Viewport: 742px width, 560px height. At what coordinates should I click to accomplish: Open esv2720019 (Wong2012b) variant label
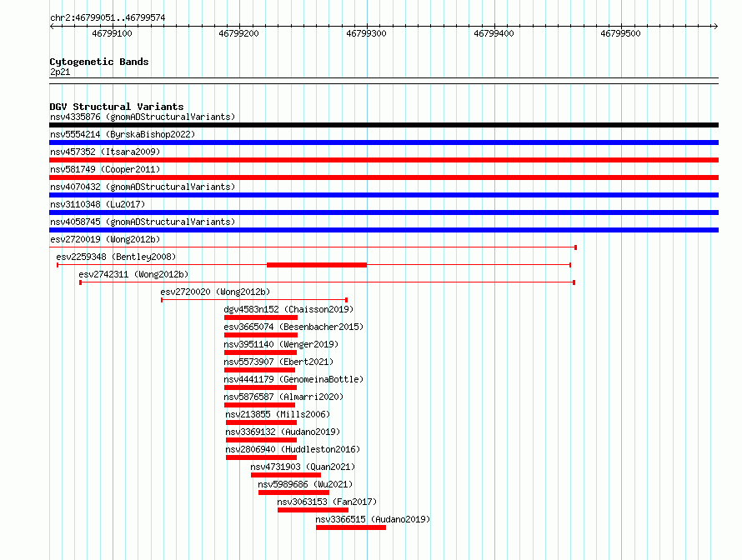(105, 239)
